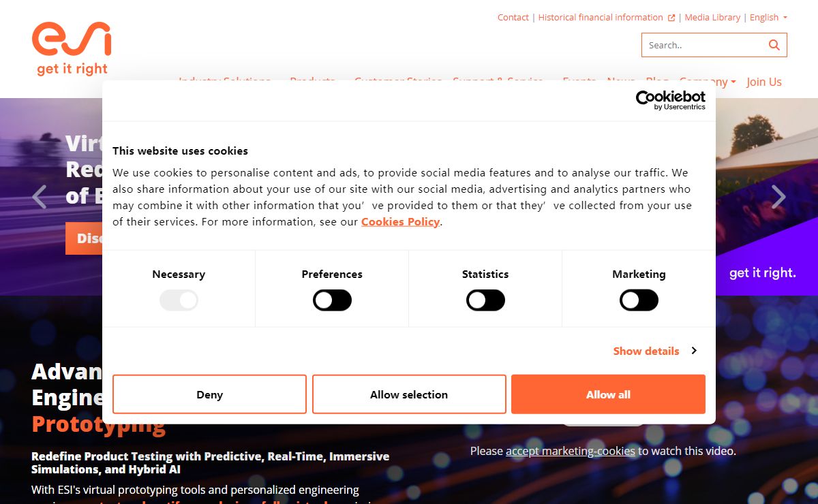This screenshot has height=504, width=818.
Task: Enable the Statistics cookie switch
Action: point(485,300)
